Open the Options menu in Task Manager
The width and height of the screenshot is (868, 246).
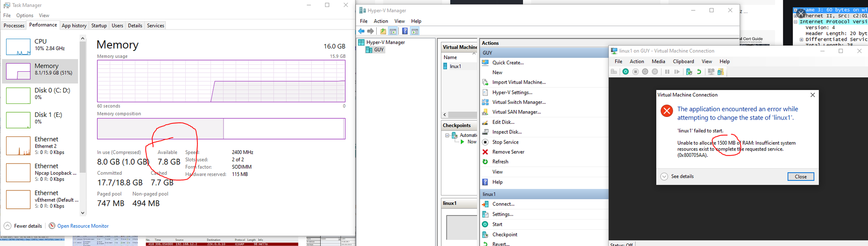coord(25,15)
